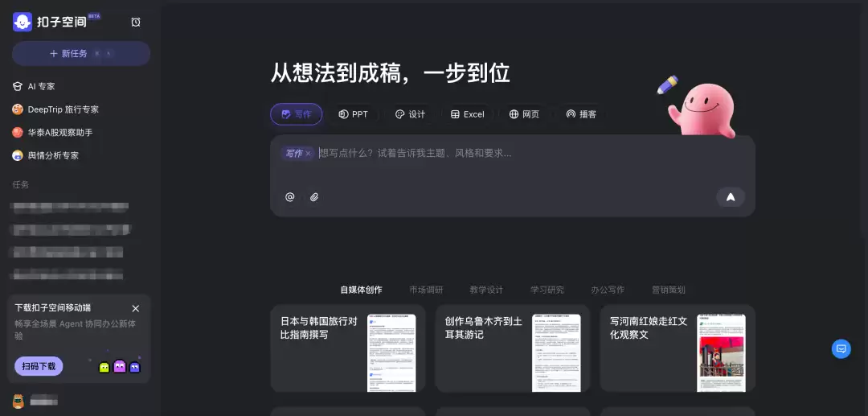
Task: Click the document thumbnail of Japan-Korea guide card
Action: [x=392, y=353]
